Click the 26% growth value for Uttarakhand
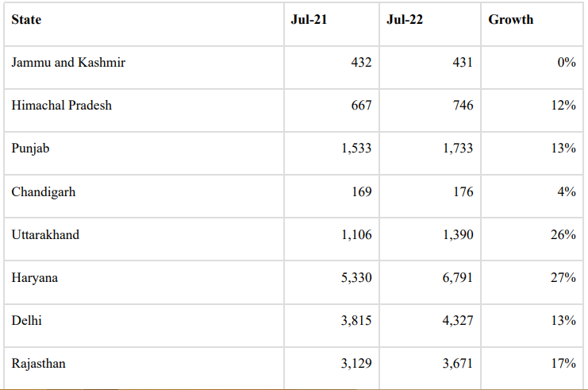The width and height of the screenshot is (588, 390). point(563,234)
